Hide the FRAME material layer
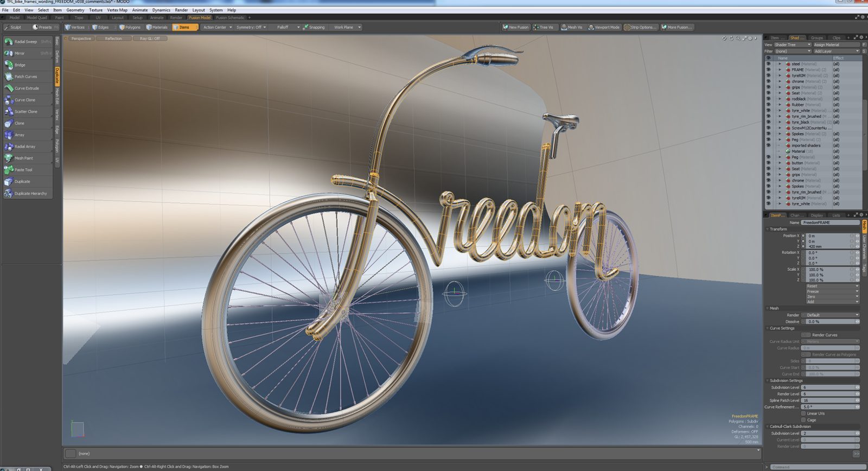 coord(768,70)
